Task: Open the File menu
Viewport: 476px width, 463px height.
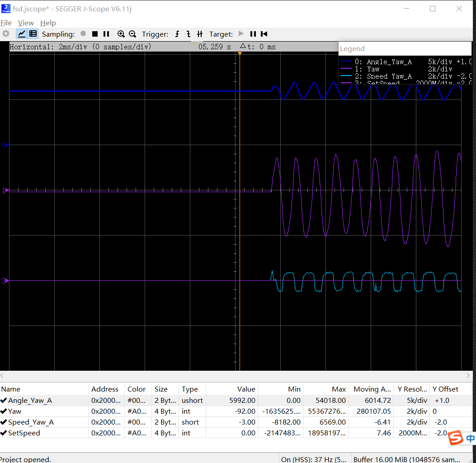Action: click(6, 23)
